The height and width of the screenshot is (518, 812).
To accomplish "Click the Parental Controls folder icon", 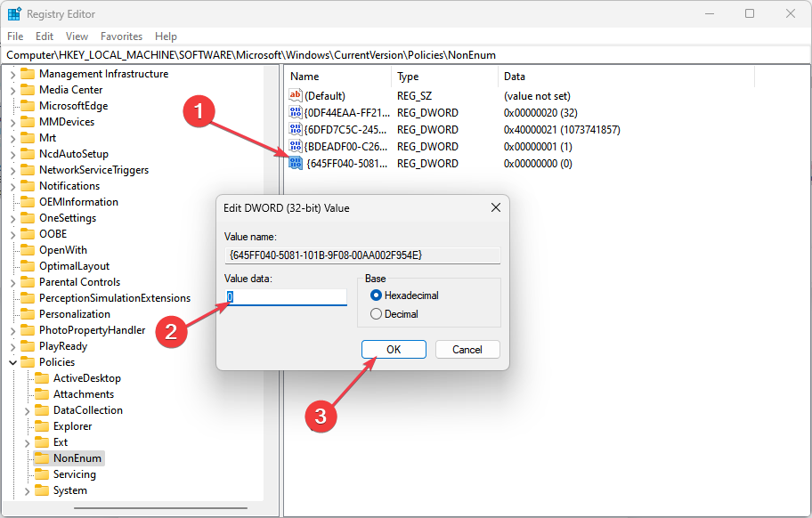I will [28, 282].
